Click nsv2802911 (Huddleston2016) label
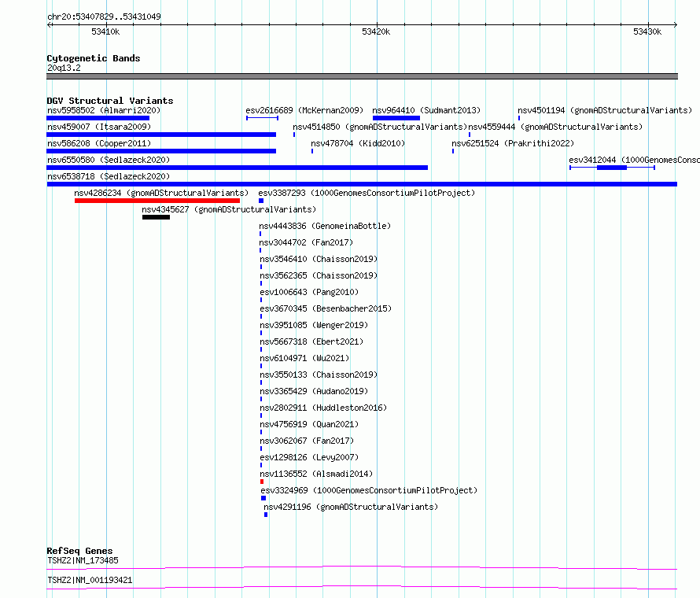Image resolution: width=700 pixels, height=598 pixels. click(324, 408)
